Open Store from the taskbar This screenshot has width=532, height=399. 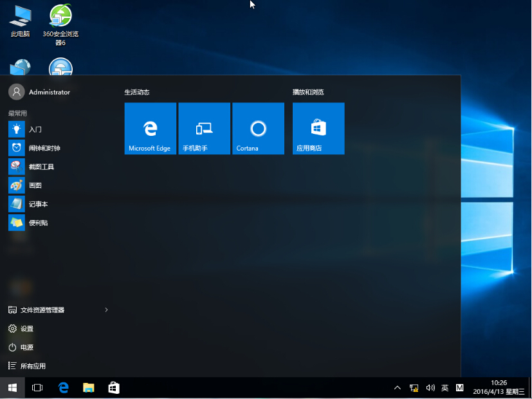[114, 387]
